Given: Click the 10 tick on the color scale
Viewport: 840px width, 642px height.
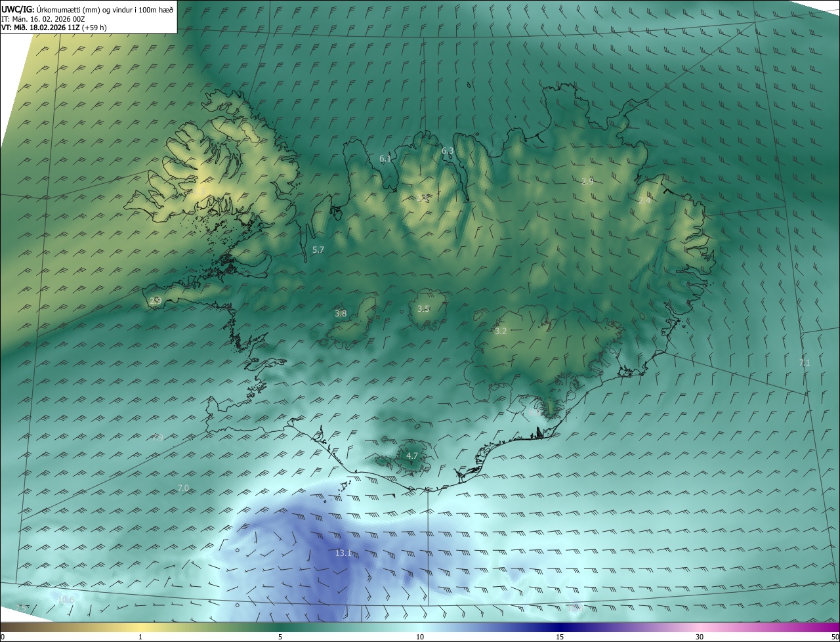Looking at the screenshot, I should pos(420,637).
